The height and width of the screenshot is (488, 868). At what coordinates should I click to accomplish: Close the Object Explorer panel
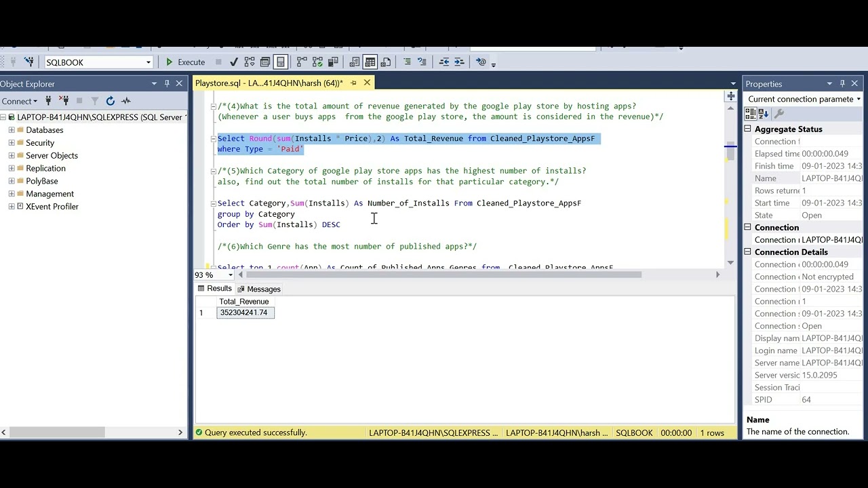coord(179,83)
